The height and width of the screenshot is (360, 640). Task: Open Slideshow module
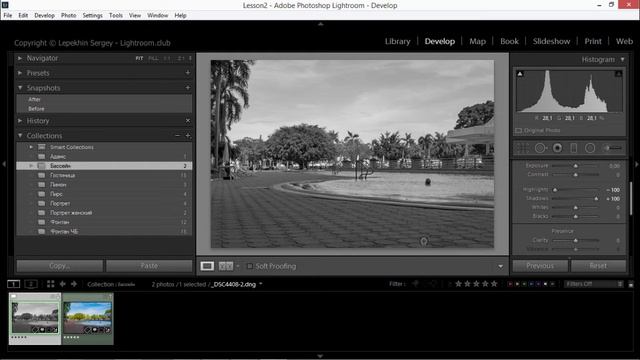[x=551, y=41]
